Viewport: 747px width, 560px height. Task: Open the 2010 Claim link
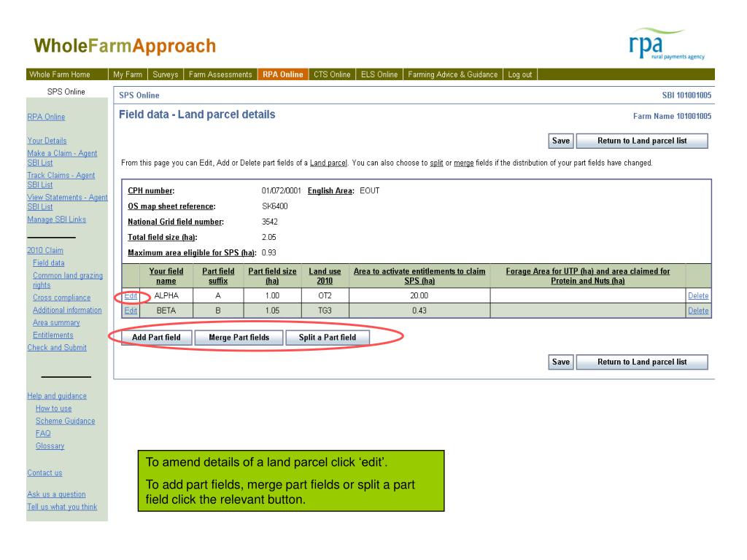[x=45, y=250]
